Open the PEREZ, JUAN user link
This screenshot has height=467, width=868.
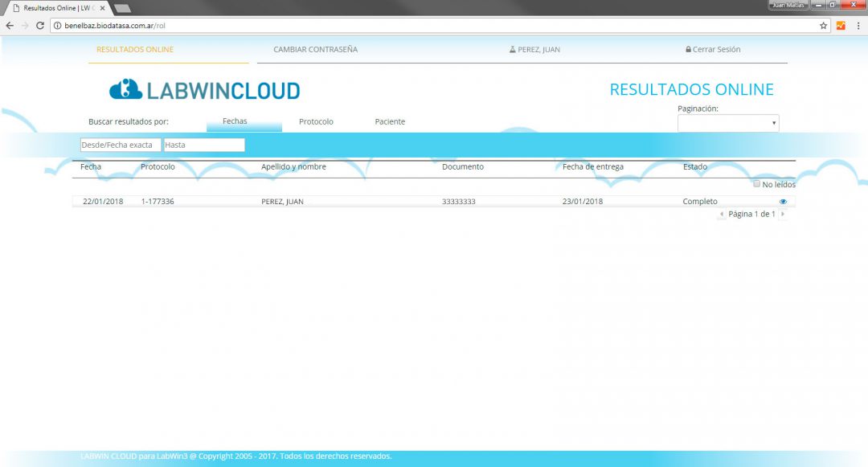(534, 50)
